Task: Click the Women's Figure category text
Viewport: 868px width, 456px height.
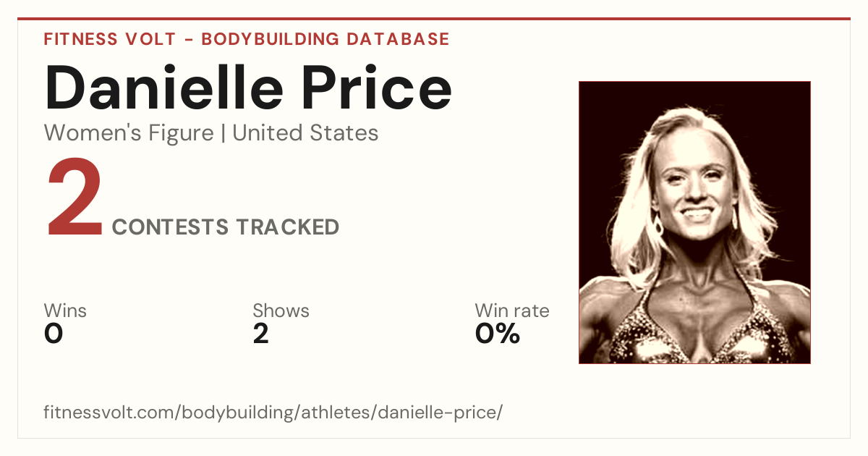Action: click(x=129, y=133)
